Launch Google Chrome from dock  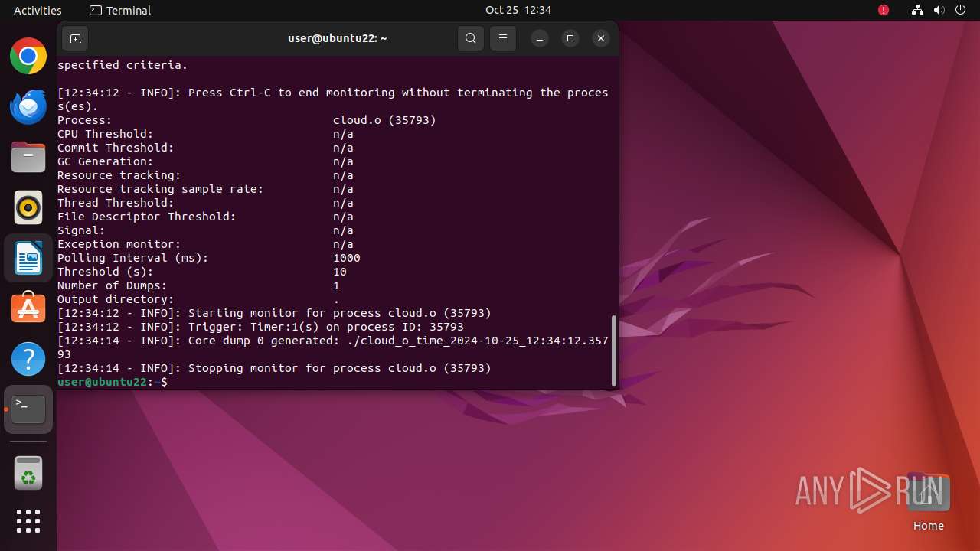28,57
